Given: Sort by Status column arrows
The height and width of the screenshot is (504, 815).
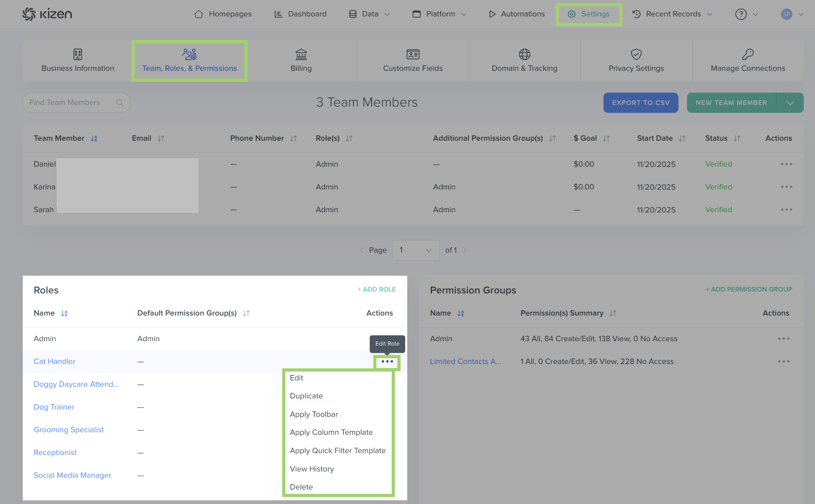Looking at the screenshot, I should coord(737,138).
